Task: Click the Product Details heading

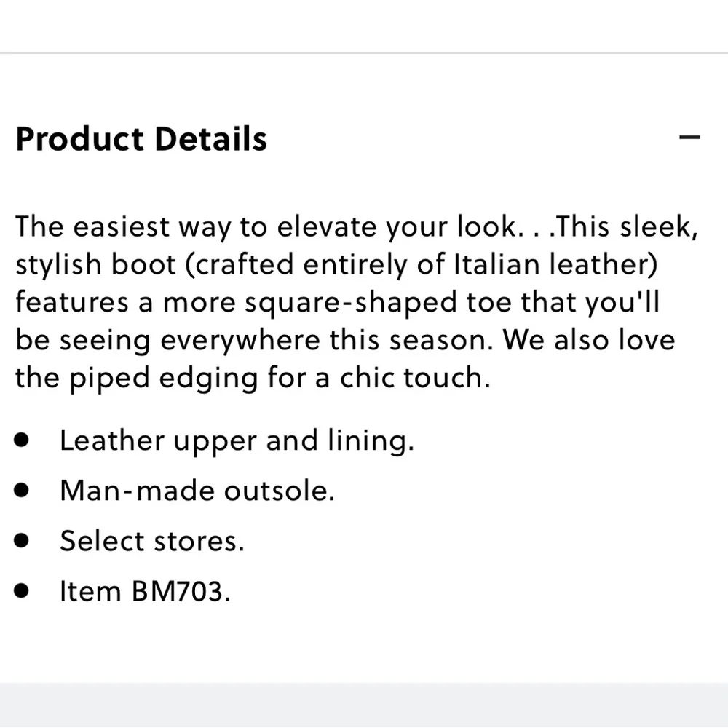Action: [141, 138]
